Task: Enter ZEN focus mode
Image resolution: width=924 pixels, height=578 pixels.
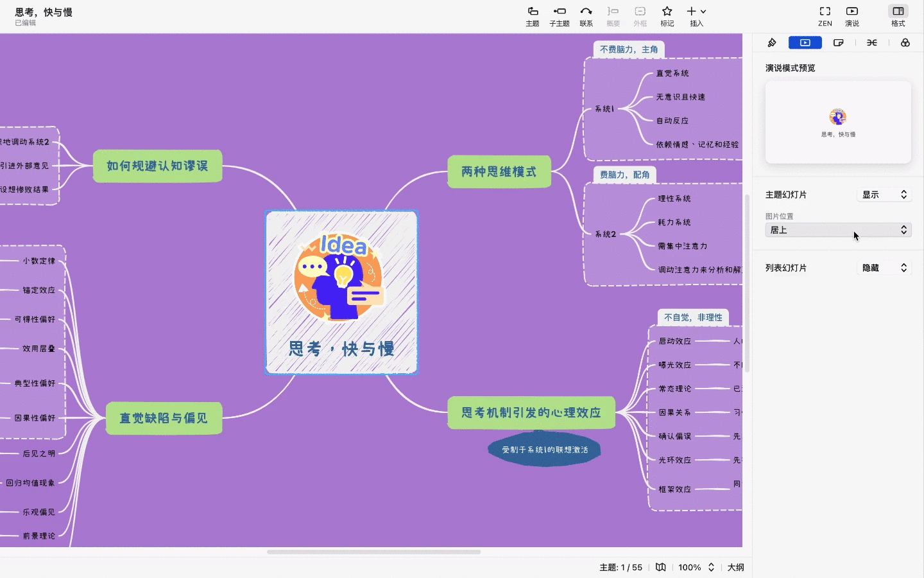Action: point(824,16)
